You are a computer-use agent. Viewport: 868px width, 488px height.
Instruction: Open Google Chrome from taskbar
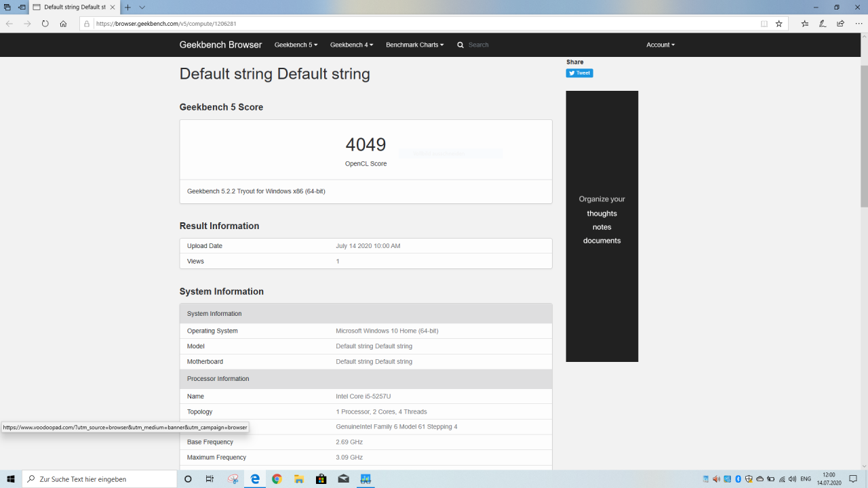coord(277,479)
